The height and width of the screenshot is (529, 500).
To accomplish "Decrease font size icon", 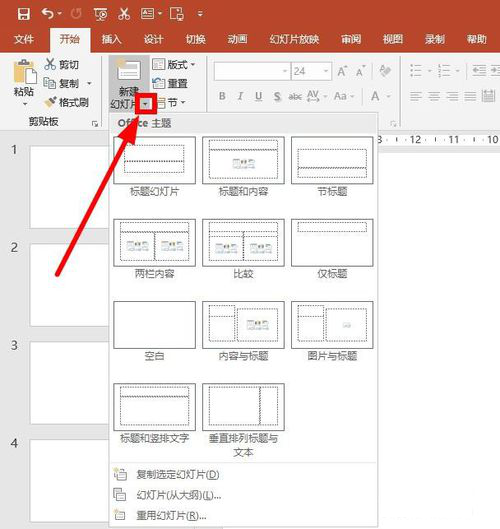I will click(360, 71).
